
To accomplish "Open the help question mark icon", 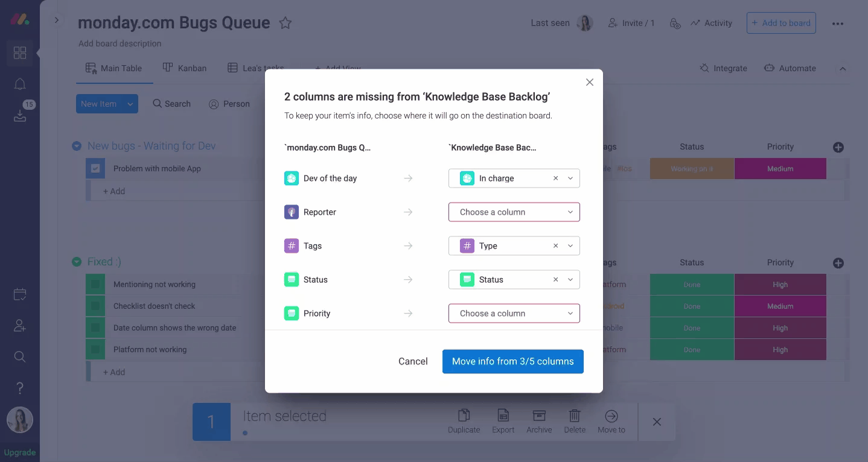I will [20, 388].
